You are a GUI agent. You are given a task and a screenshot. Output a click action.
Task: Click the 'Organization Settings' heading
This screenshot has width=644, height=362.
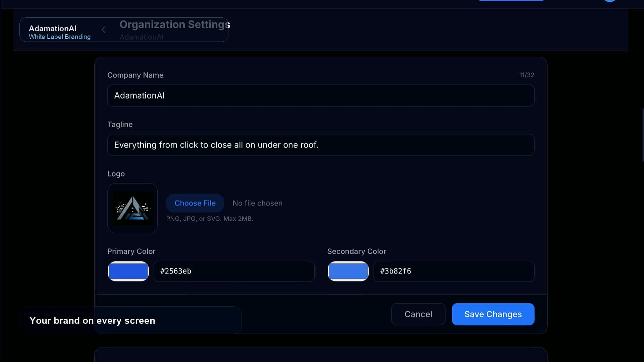tap(175, 24)
